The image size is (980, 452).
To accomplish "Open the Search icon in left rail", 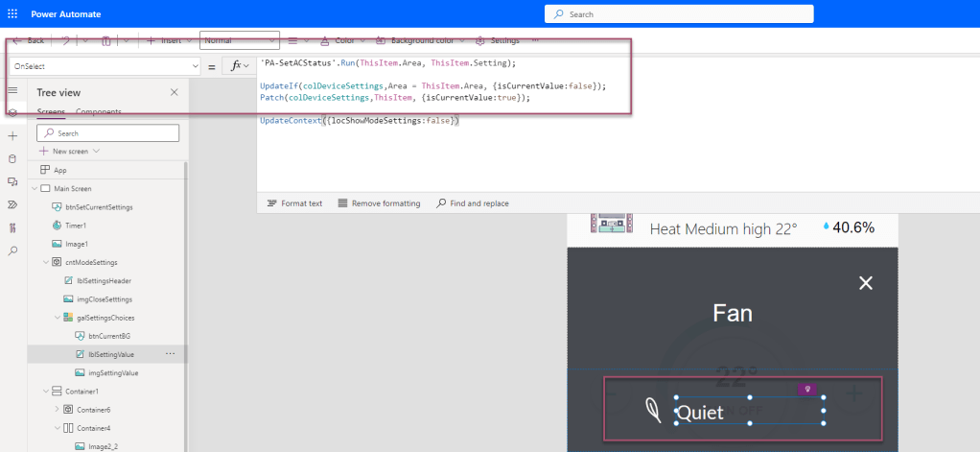I will (x=12, y=250).
